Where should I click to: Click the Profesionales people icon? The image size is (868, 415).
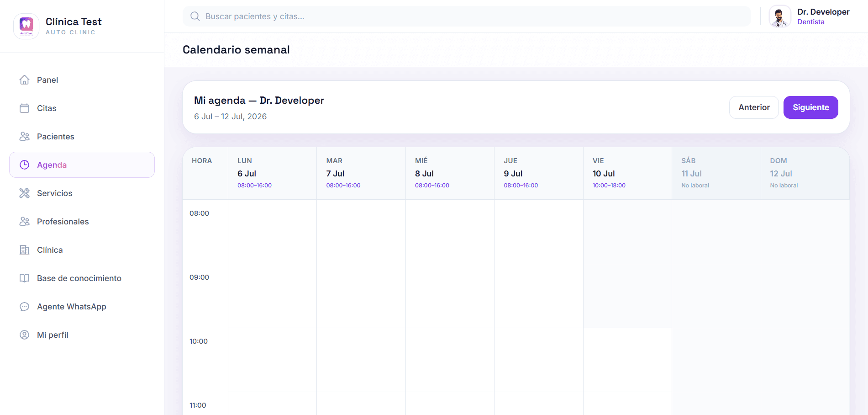tap(25, 222)
